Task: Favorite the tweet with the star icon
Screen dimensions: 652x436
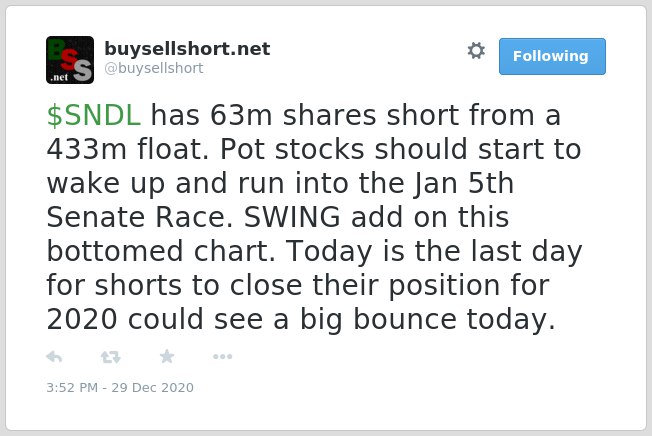Action: click(x=167, y=356)
